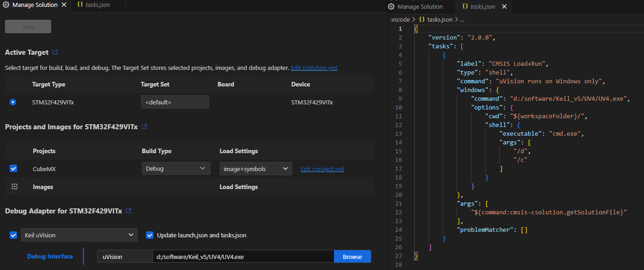Toggle Update launch.json and tasks.json checkbox

click(150, 235)
